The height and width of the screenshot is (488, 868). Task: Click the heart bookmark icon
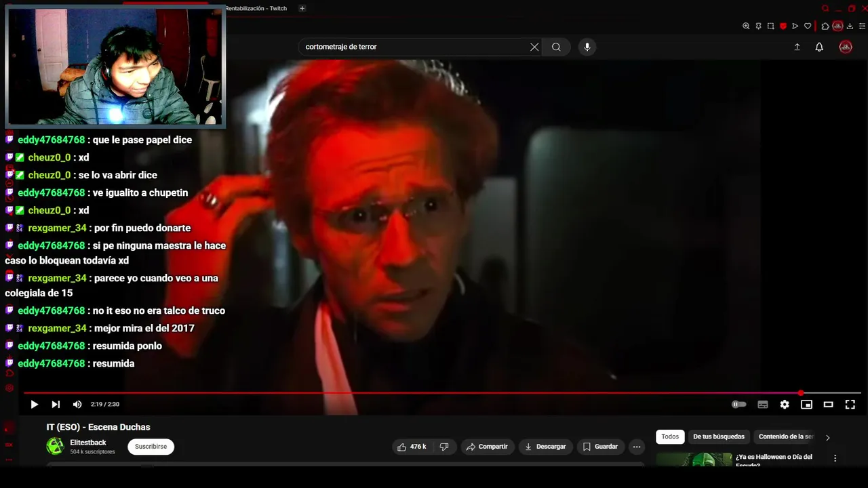coord(808,26)
